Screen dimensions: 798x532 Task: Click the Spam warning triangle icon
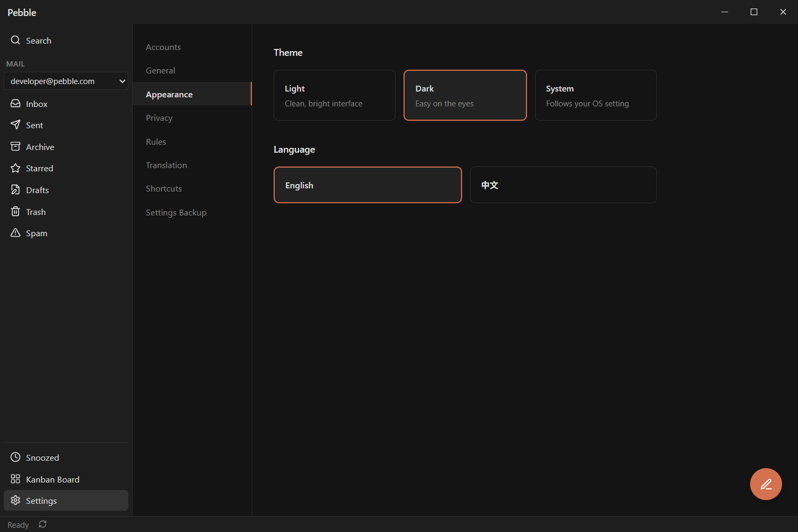click(x=15, y=232)
